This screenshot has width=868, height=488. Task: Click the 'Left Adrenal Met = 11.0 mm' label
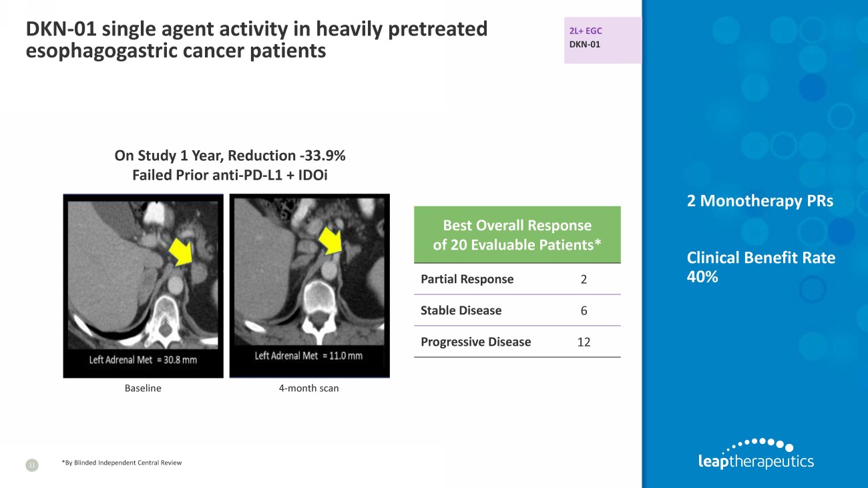point(308,356)
